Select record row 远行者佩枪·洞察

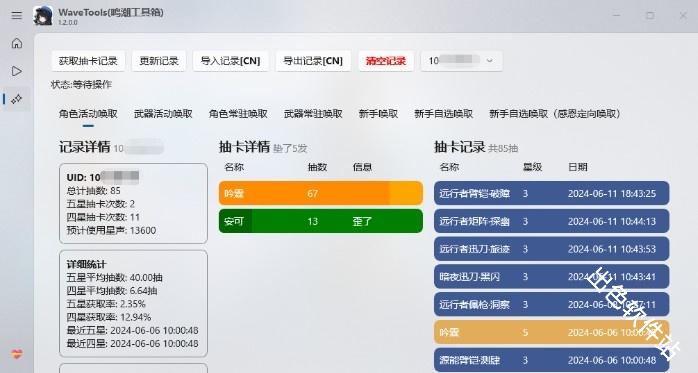(x=552, y=304)
